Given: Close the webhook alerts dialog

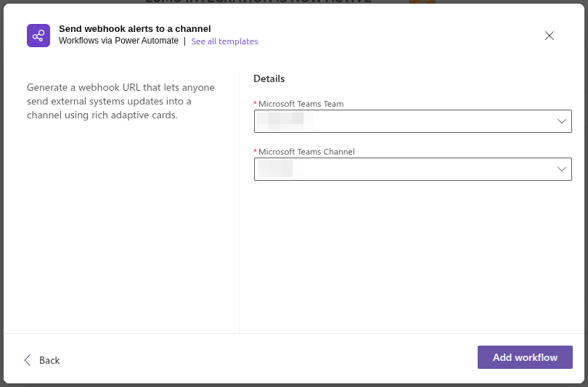Looking at the screenshot, I should point(550,36).
